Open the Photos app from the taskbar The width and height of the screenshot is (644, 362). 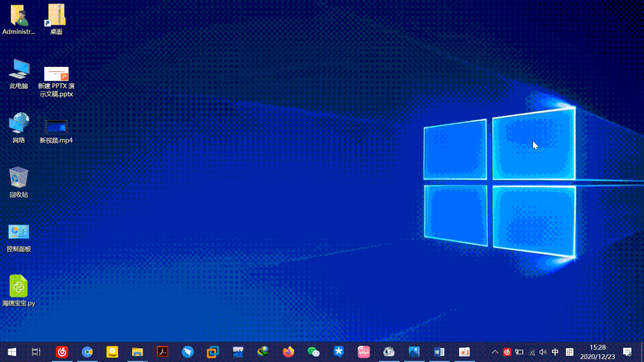414,352
